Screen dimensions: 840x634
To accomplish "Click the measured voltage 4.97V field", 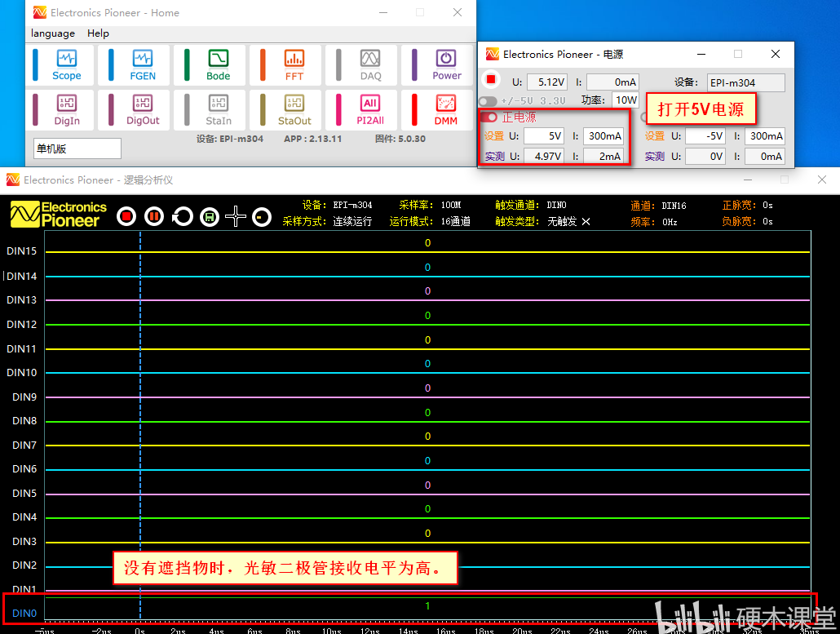I will pyautogui.click(x=544, y=157).
